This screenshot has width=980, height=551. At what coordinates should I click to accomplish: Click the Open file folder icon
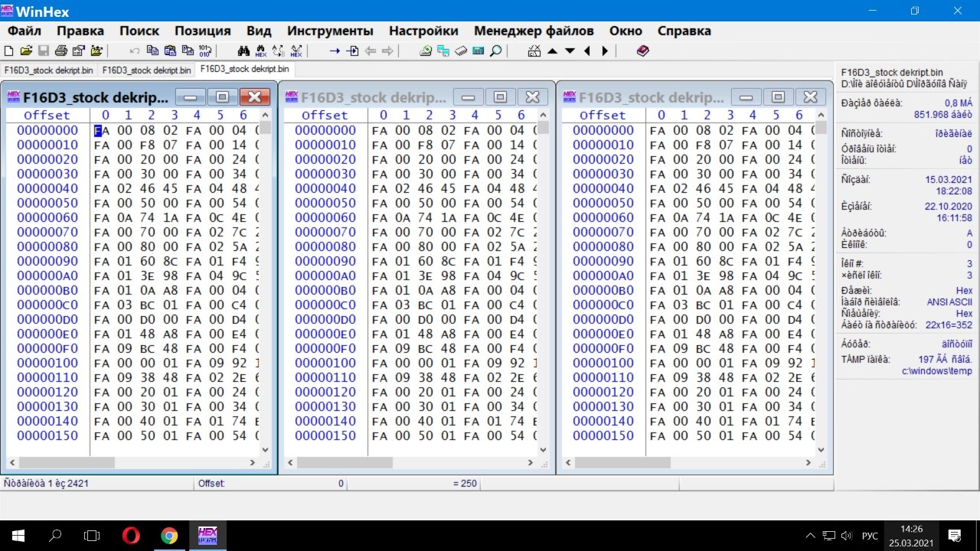point(26,51)
